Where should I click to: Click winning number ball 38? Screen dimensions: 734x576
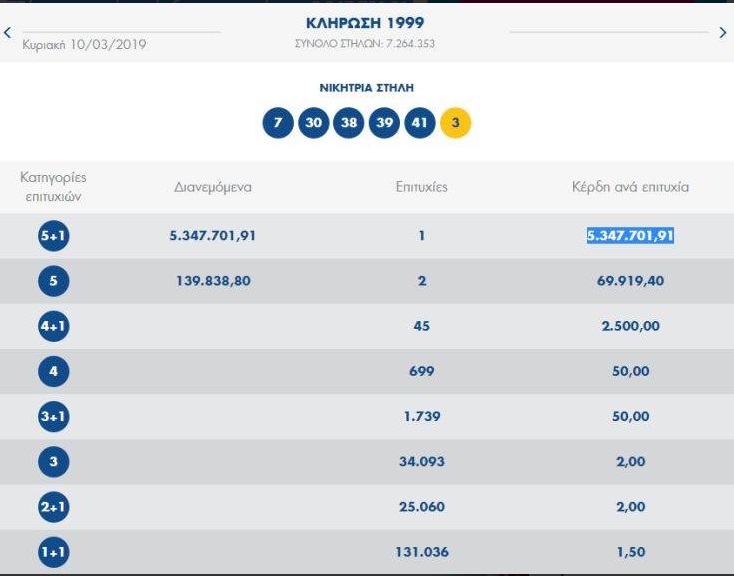[349, 123]
